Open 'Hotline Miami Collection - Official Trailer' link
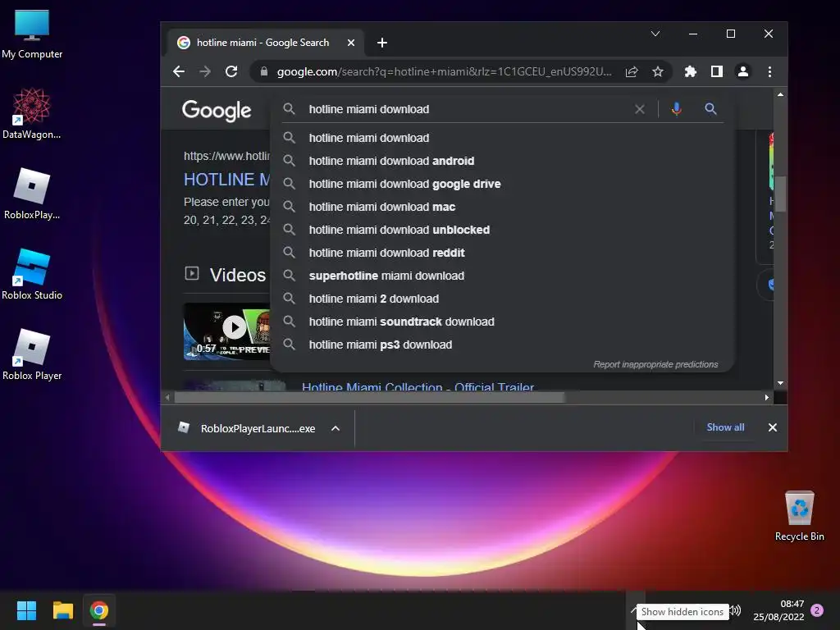Screen dimensions: 840x630 [x=418, y=386]
